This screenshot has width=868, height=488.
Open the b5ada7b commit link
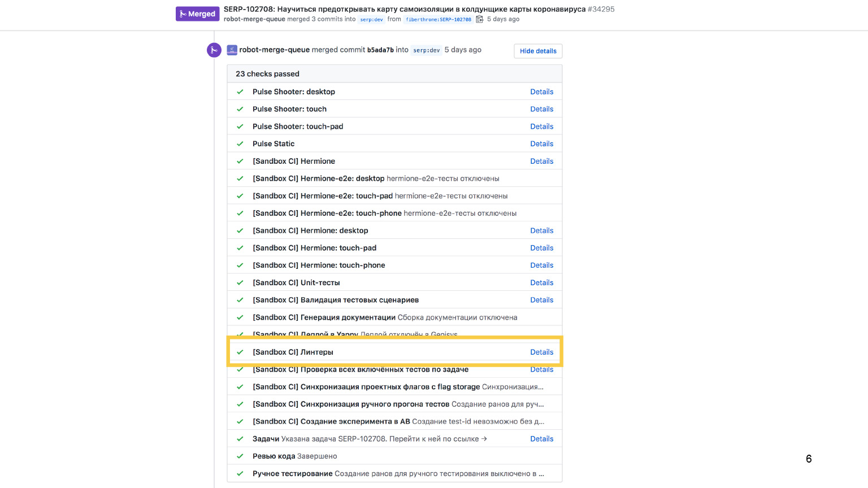[x=380, y=50]
